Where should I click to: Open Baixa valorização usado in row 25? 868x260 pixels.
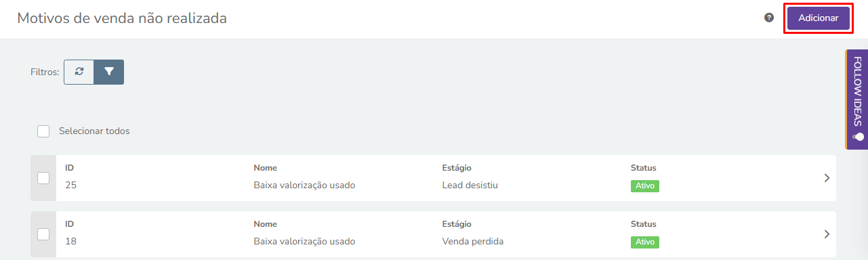304,185
